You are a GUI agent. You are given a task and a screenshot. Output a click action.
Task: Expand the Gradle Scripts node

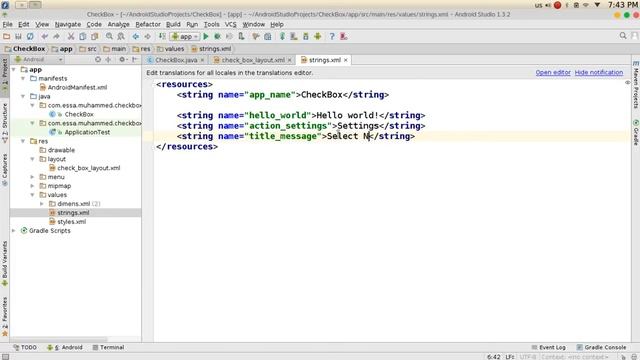(x=14, y=231)
